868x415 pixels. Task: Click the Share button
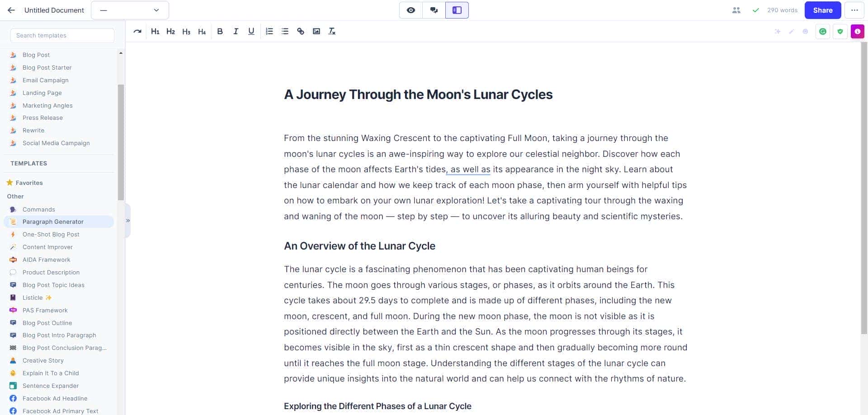pyautogui.click(x=822, y=10)
